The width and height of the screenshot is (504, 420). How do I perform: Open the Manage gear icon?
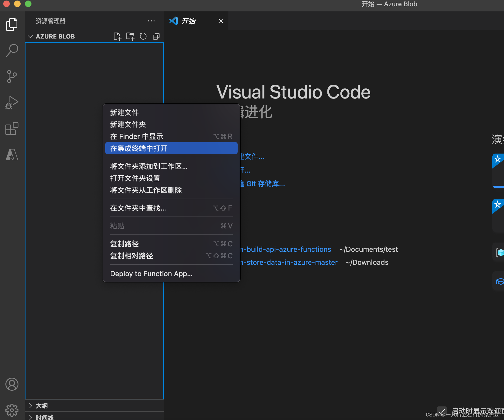12,410
